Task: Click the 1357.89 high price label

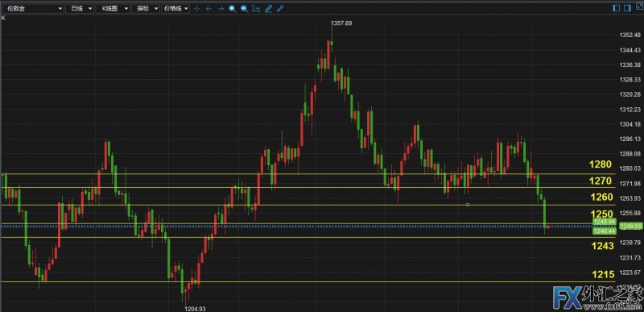Action: [x=341, y=23]
